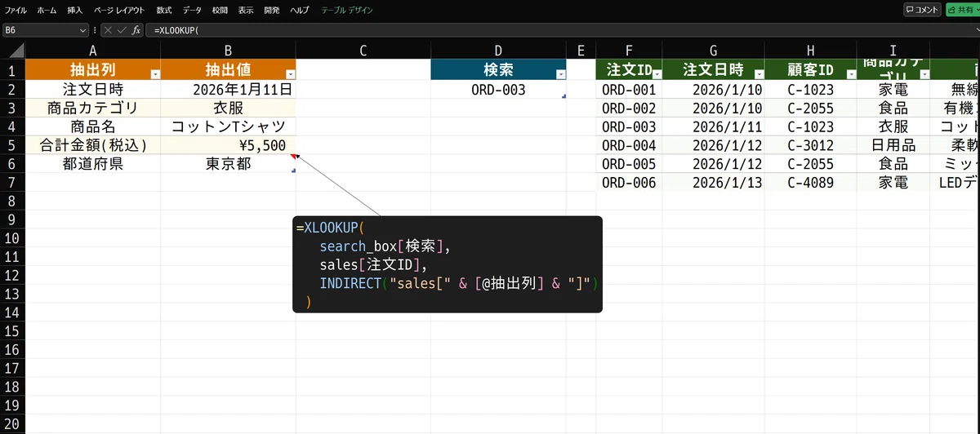Screen dimensions: 980x434
Task: Switch to the ページ レイアウト tab
Action: point(118,10)
